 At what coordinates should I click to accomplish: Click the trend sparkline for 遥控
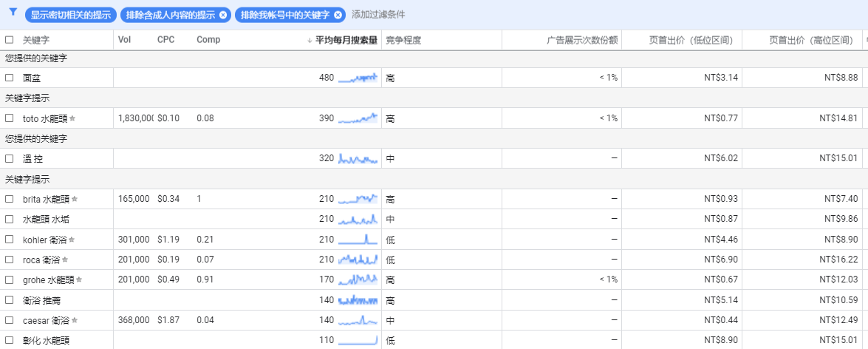click(x=358, y=158)
